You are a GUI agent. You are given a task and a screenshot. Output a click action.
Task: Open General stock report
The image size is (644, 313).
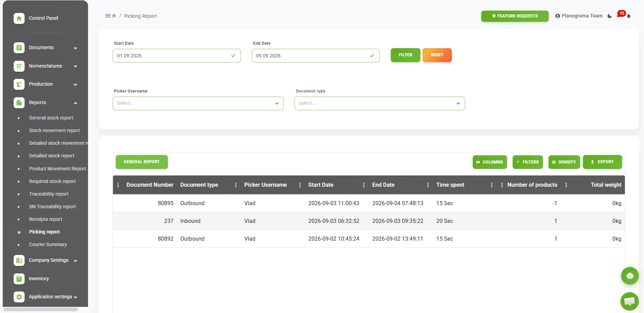pos(51,118)
